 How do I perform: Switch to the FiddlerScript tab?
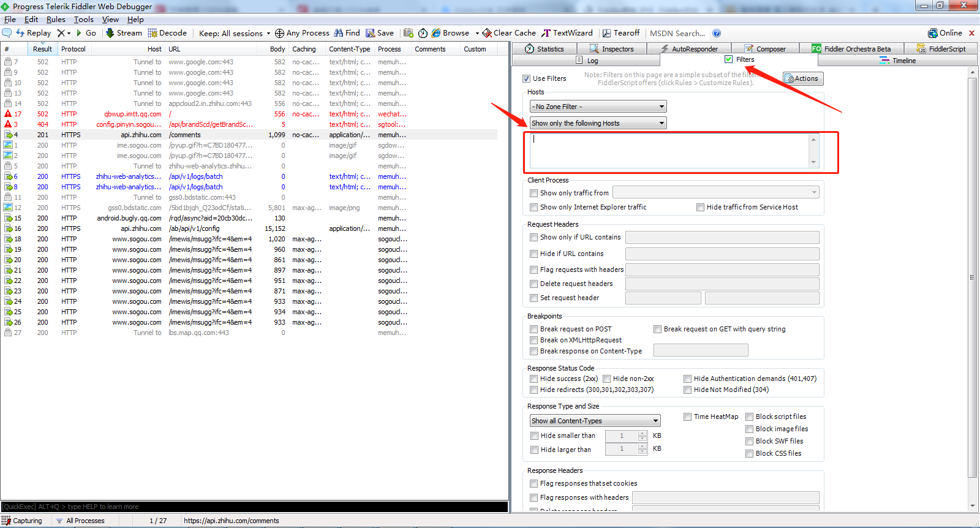tap(941, 49)
